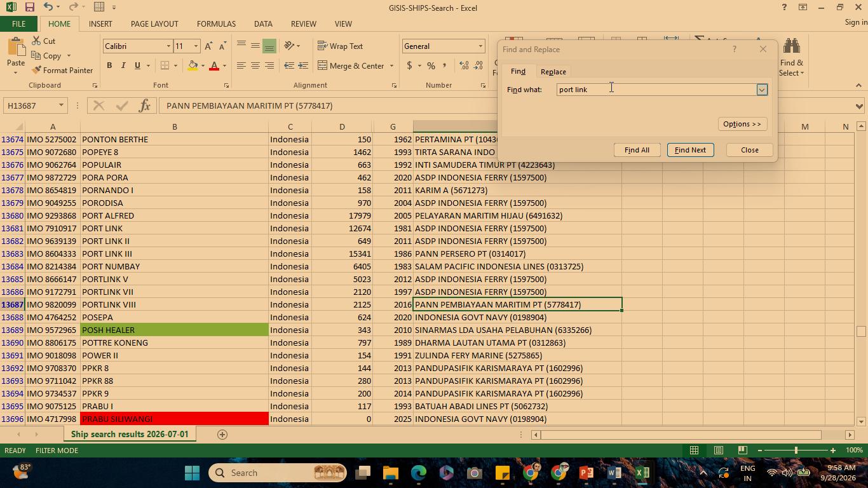Click the Format Painter tool
Screen dimensions: 868x488
(62, 70)
